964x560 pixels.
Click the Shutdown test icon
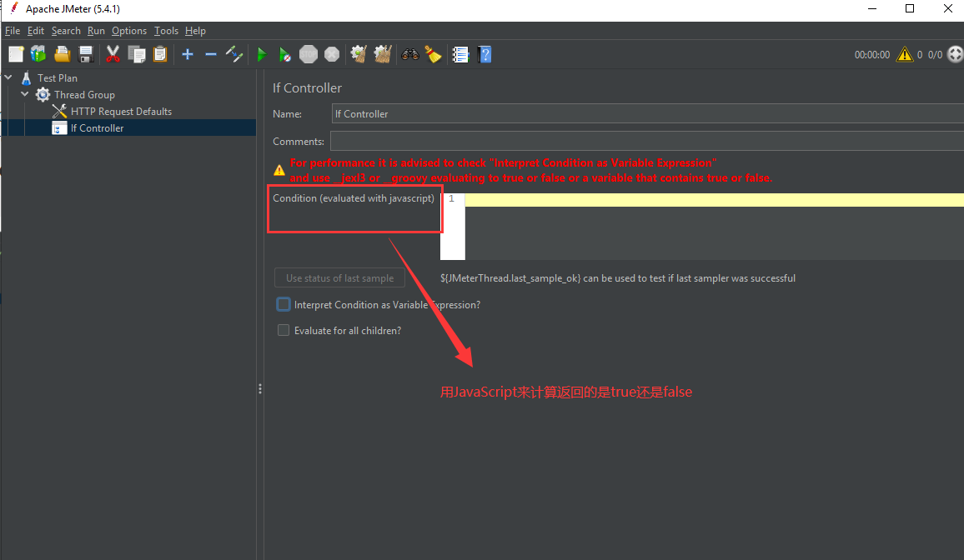click(x=332, y=55)
